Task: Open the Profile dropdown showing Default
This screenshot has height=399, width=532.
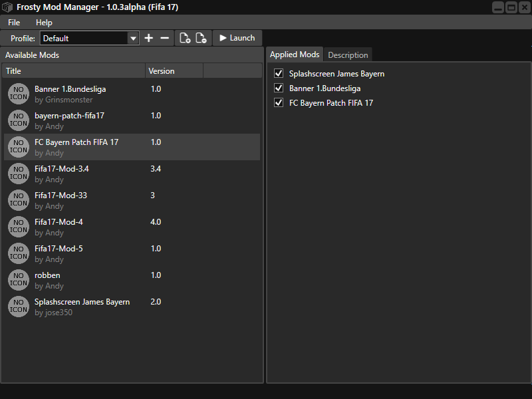Action: tap(89, 39)
